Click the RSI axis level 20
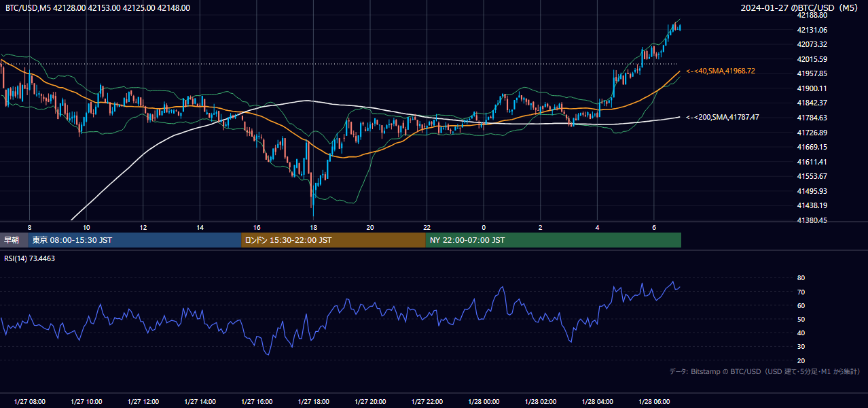The image size is (868, 408). pyautogui.click(x=801, y=360)
